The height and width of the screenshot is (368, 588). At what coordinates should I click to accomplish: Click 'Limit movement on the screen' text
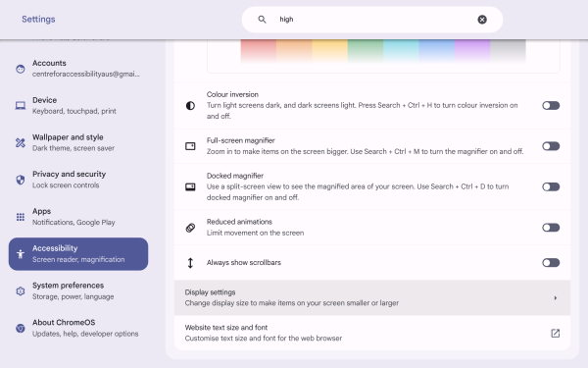point(255,233)
